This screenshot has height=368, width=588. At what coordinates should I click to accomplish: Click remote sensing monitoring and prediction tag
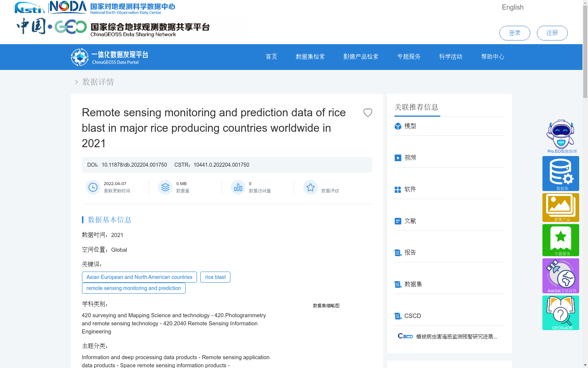point(134,288)
